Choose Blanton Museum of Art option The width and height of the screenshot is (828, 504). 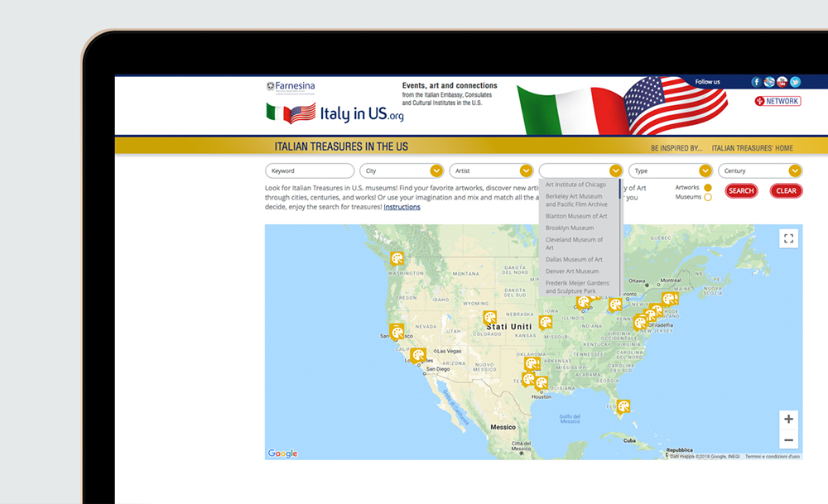(x=576, y=216)
